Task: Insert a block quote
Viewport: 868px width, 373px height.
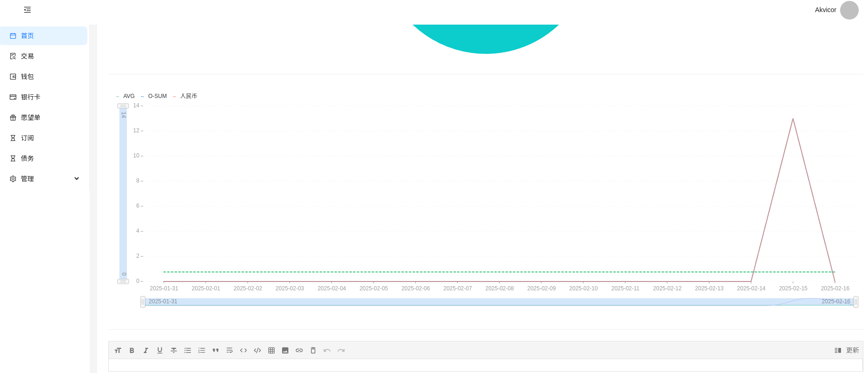Action: 216,350
